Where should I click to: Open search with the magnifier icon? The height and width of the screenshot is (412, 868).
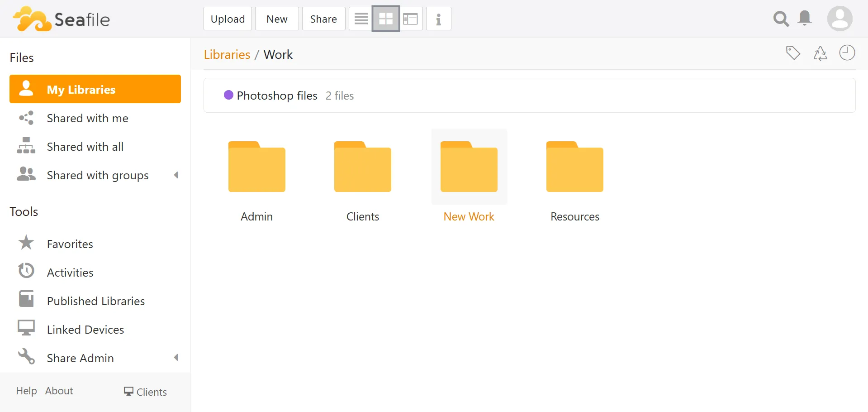tap(781, 19)
